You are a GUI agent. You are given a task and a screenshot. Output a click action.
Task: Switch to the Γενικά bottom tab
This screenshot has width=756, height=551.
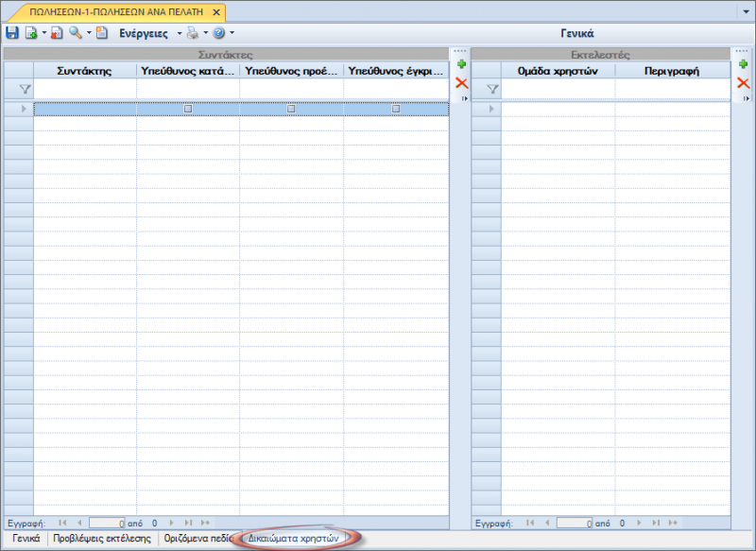[x=26, y=538]
